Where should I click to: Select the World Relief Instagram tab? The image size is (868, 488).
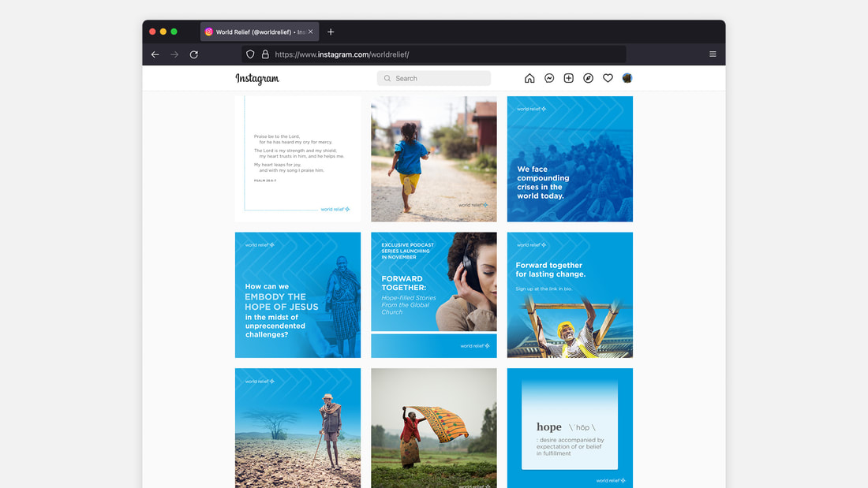(254, 32)
